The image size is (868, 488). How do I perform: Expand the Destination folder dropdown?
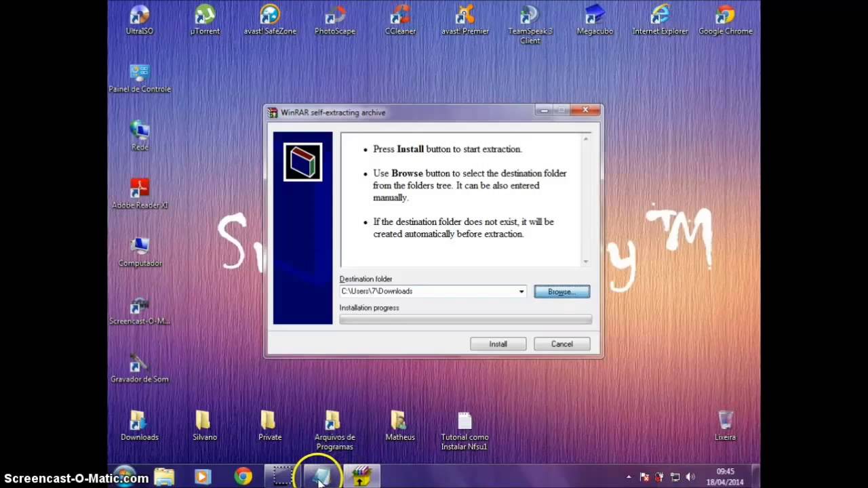pyautogui.click(x=521, y=291)
